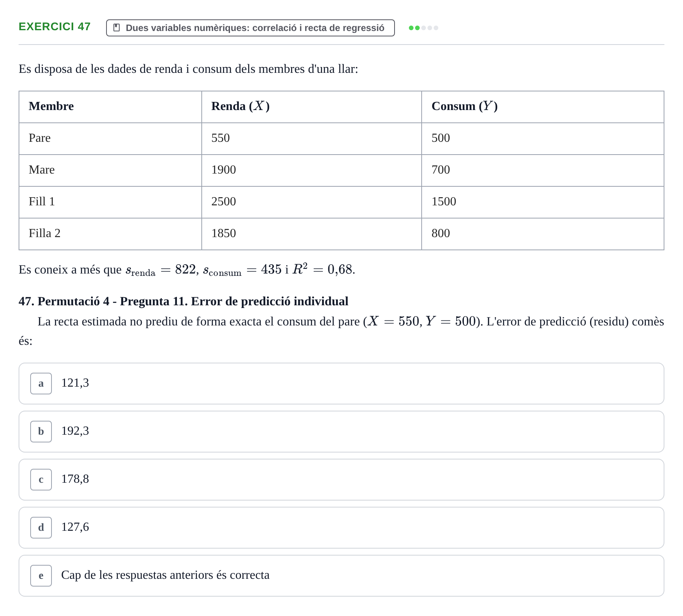
Task: Select answer option b
Action: pyautogui.click(x=341, y=432)
